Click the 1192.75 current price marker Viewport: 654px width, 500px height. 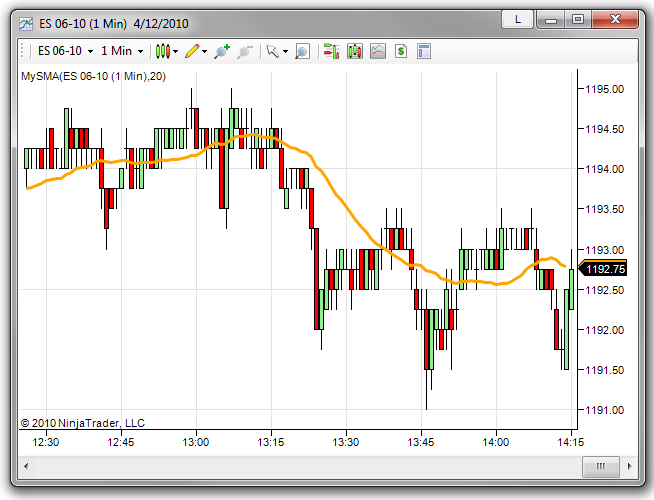pos(603,269)
